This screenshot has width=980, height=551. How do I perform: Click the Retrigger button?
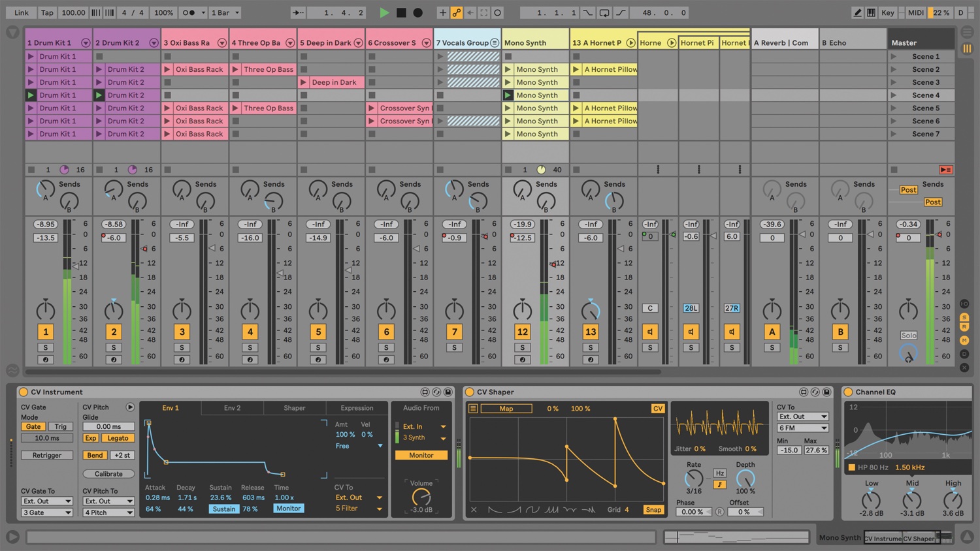click(x=47, y=455)
